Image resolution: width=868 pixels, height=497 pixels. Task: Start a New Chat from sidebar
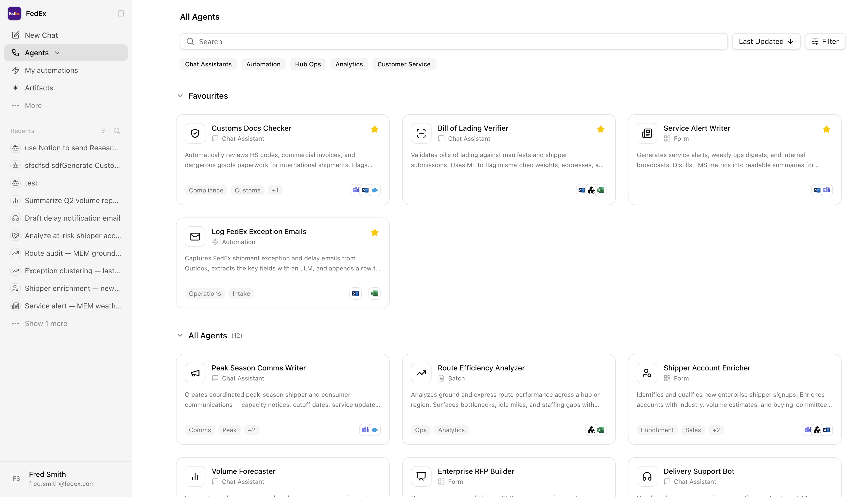[x=66, y=35]
